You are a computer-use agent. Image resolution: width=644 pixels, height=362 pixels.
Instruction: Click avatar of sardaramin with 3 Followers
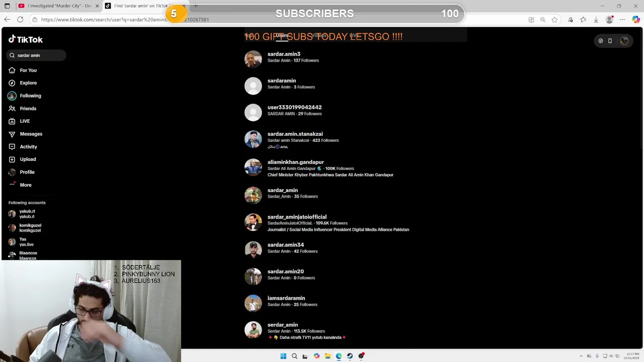pos(253,85)
